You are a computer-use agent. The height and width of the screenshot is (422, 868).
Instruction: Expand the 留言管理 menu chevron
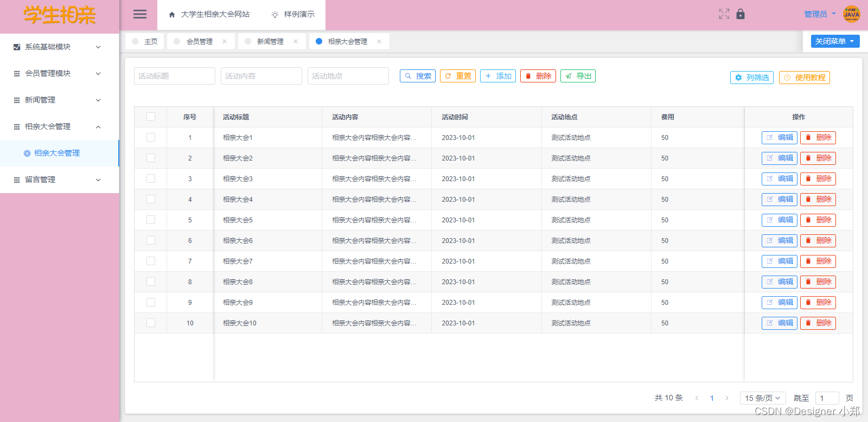[98, 180]
